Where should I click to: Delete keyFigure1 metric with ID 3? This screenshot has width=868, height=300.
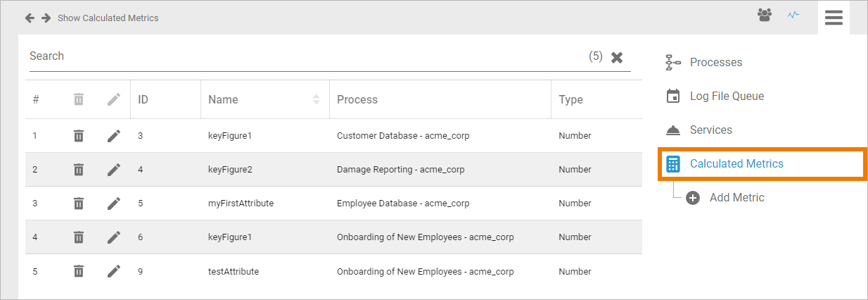79,136
